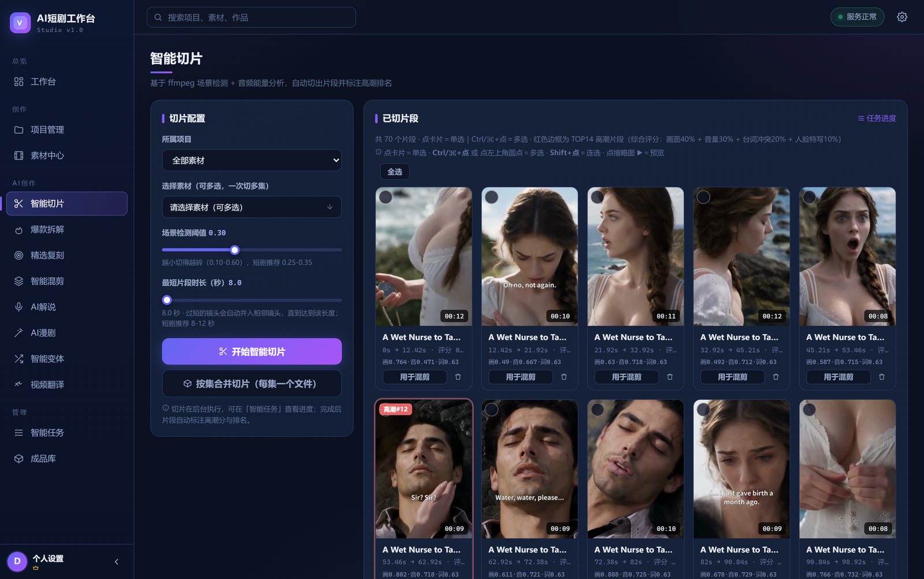Open 智能混剪 in sidebar
Viewport: 924px width, 579px height.
pos(67,281)
